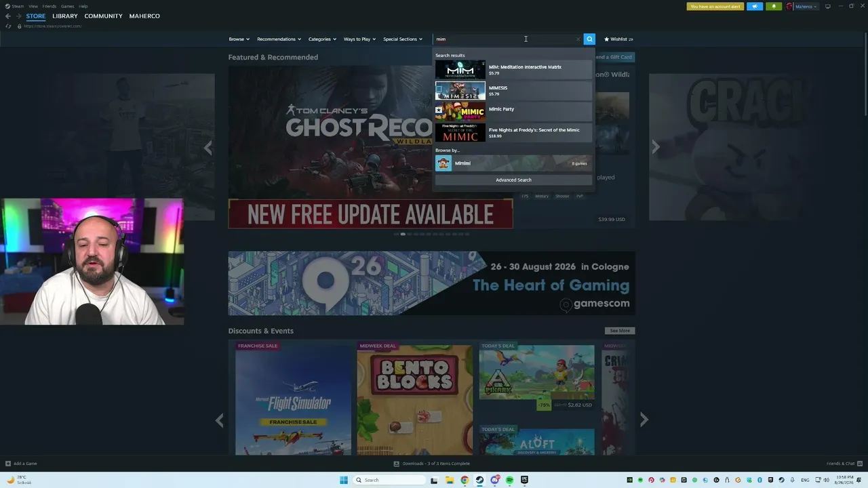The width and height of the screenshot is (868, 488).
Task: Open the Wishlist link
Action: click(618, 39)
